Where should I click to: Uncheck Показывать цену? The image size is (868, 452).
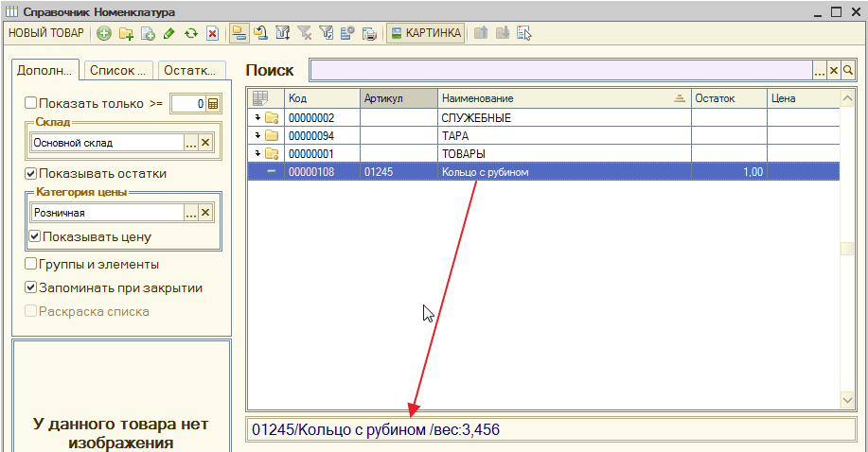35,236
